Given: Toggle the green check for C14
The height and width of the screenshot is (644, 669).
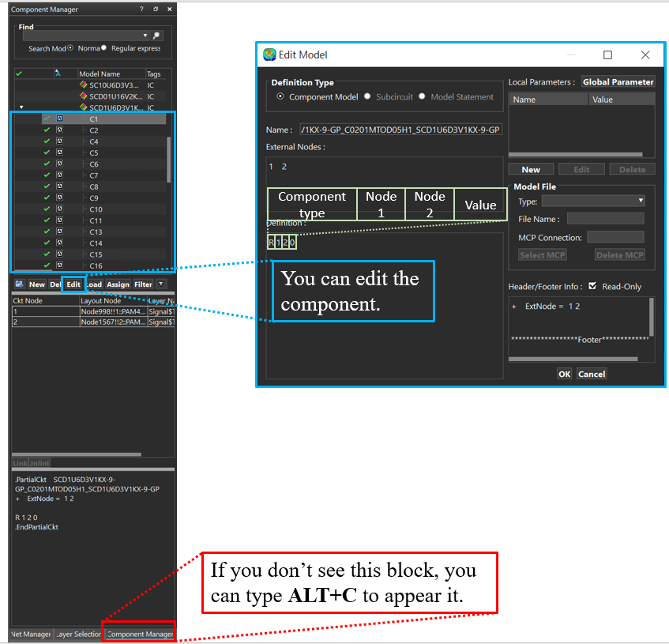Looking at the screenshot, I should click(47, 243).
